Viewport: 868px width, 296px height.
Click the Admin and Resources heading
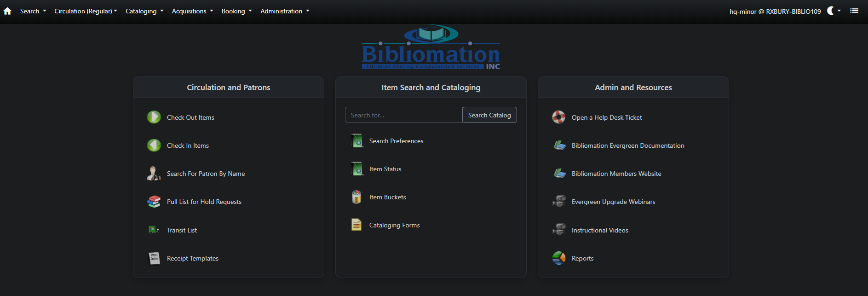click(633, 87)
